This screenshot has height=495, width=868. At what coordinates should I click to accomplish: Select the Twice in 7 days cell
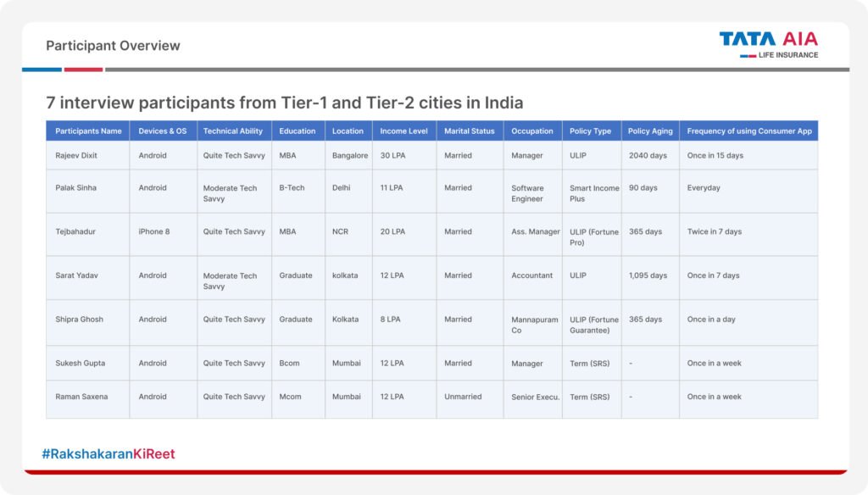click(714, 231)
